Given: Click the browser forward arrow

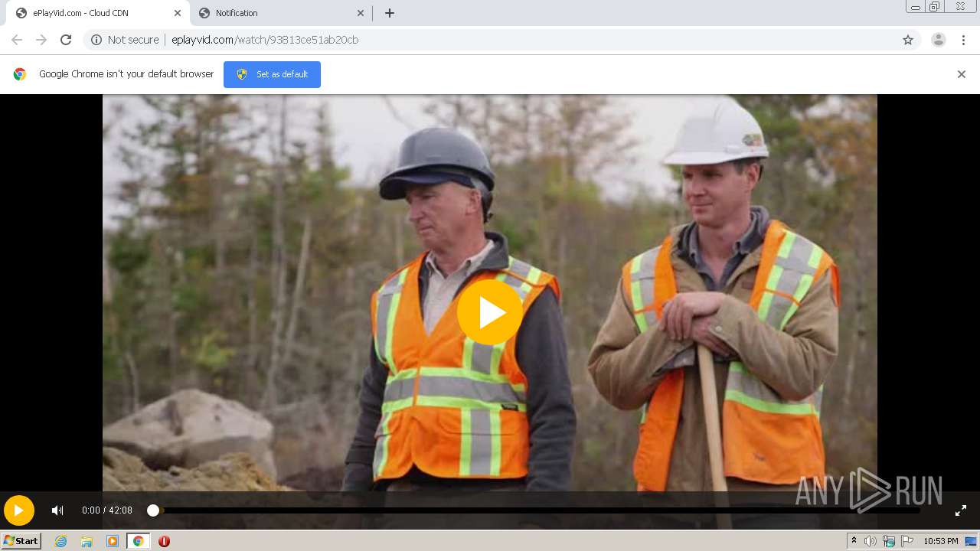Looking at the screenshot, I should (41, 40).
